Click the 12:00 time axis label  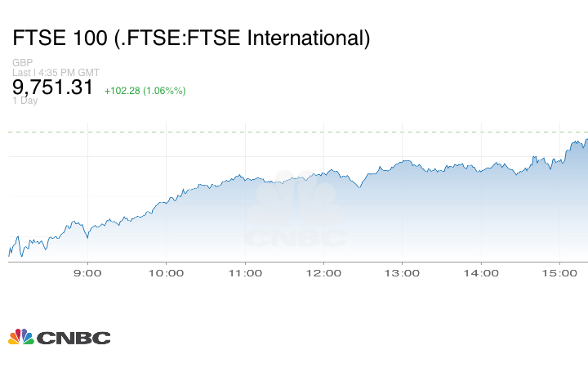323,273
